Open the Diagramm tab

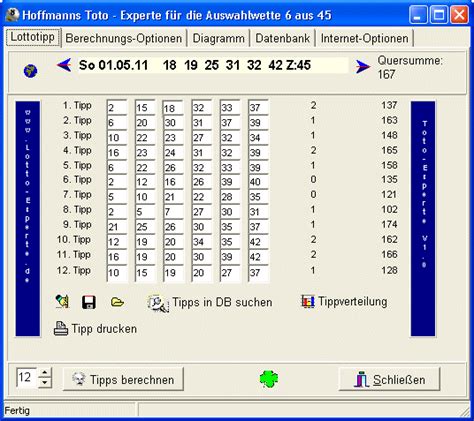218,38
